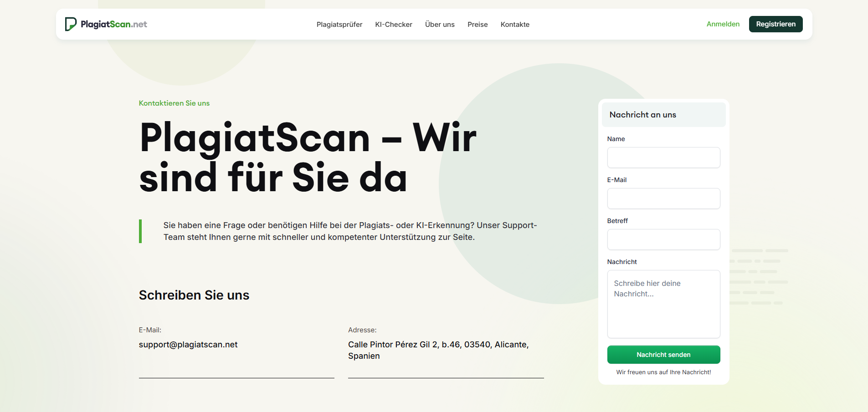Viewport: 868px width, 412px height.
Task: Click the Registrieren button
Action: click(776, 24)
